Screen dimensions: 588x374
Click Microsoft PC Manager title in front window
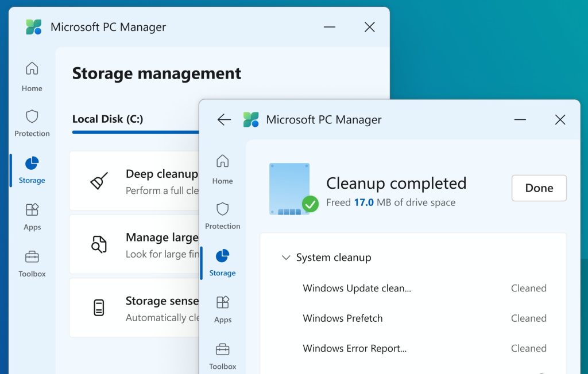coord(324,119)
